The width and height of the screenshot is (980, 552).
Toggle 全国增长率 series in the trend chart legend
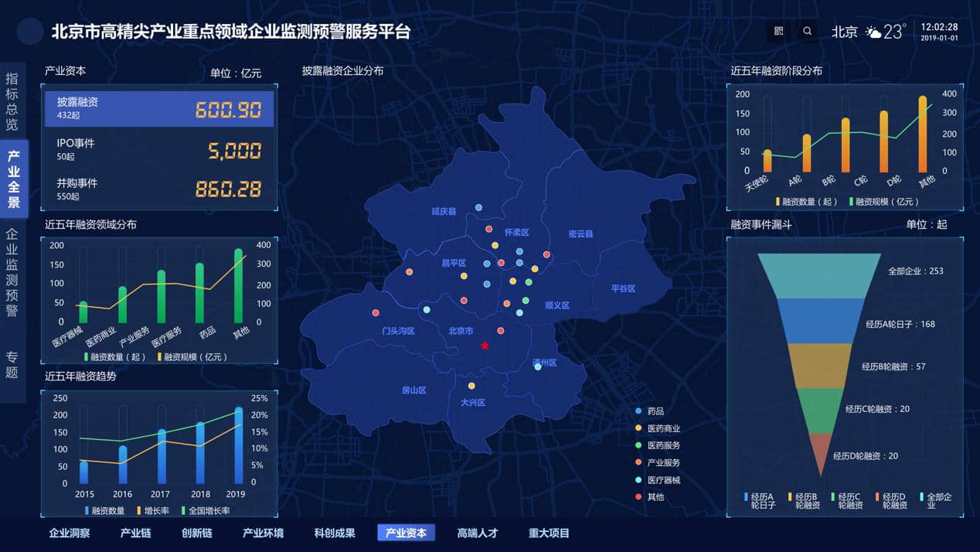(182, 510)
